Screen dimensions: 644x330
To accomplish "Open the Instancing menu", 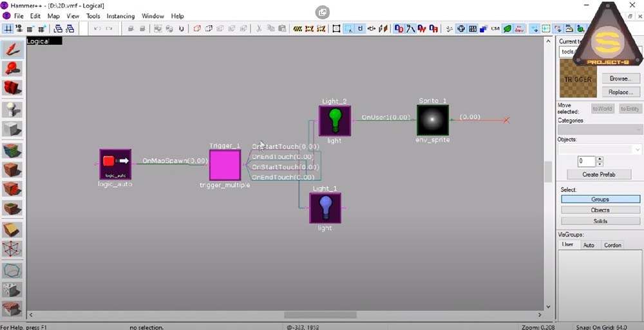I will pyautogui.click(x=120, y=16).
